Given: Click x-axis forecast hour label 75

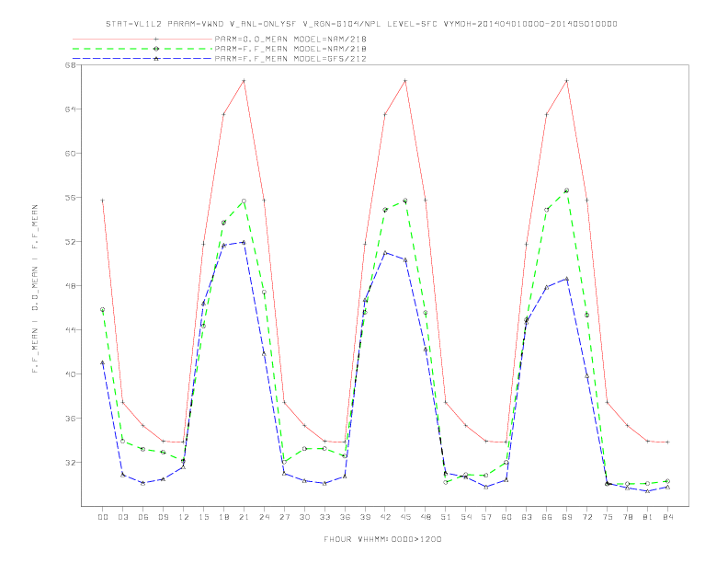Looking at the screenshot, I should tap(608, 517).
